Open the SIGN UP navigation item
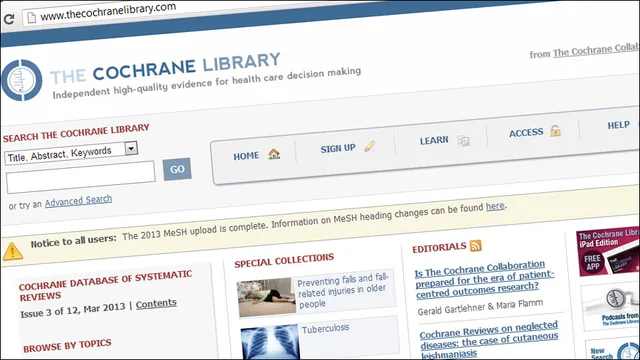Screen dimensions: 640x360 click(338, 149)
